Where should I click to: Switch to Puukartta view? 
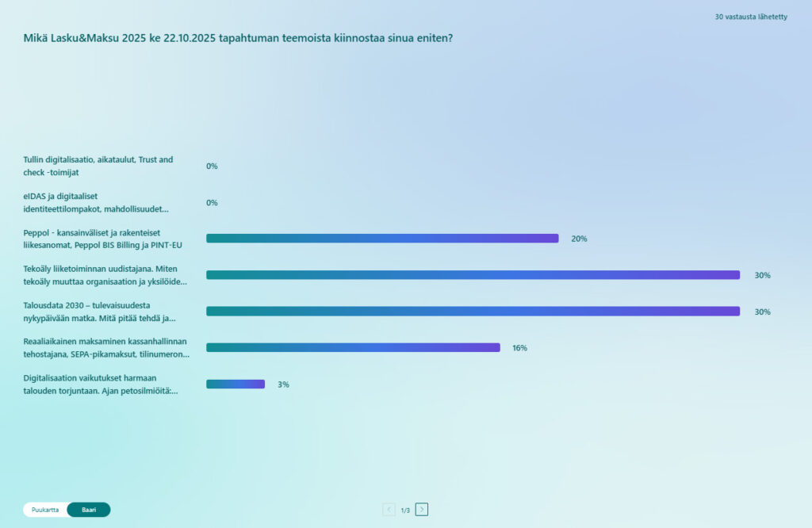45,510
